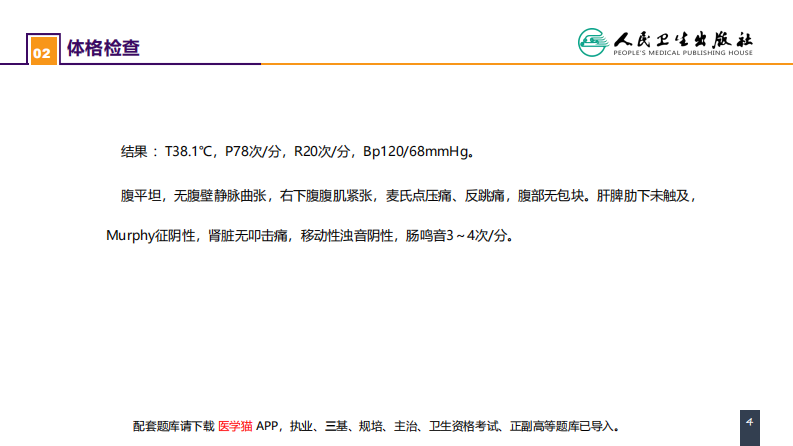Image resolution: width=793 pixels, height=446 pixels.
Task: Click the 人民卫生出版社 calligraphy name
Action: (x=683, y=39)
